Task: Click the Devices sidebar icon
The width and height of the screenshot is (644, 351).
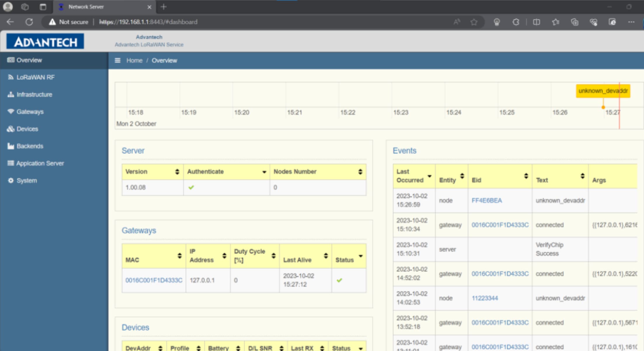Action: (x=11, y=129)
